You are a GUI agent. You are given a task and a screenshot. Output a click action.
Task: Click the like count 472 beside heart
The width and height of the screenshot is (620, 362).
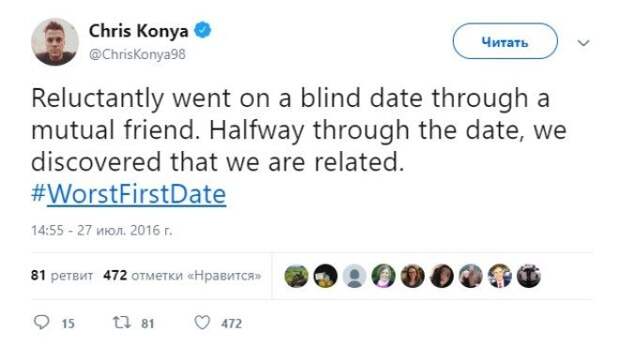(231, 324)
